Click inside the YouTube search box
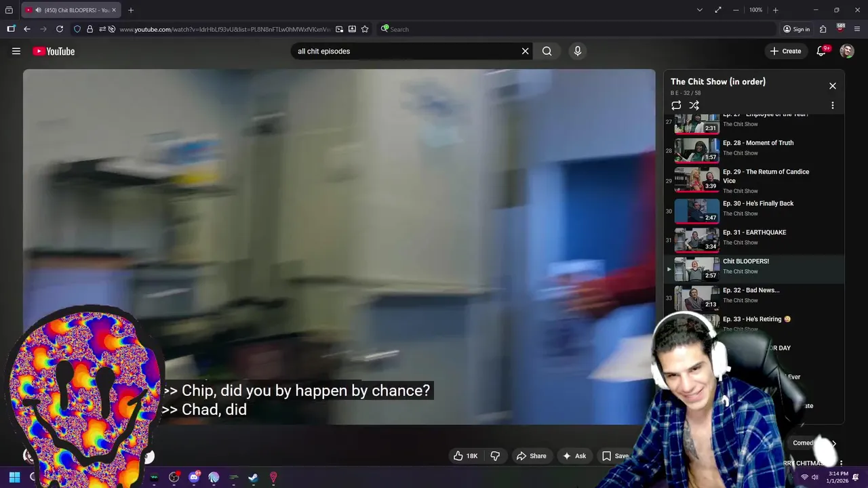 tap(406, 51)
